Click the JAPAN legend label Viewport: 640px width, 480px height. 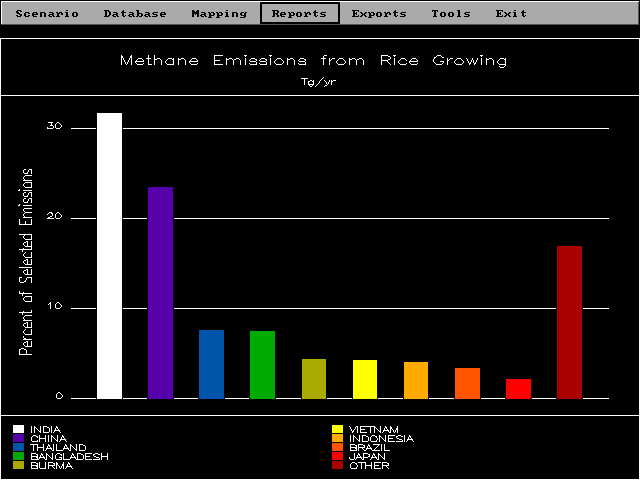367,456
